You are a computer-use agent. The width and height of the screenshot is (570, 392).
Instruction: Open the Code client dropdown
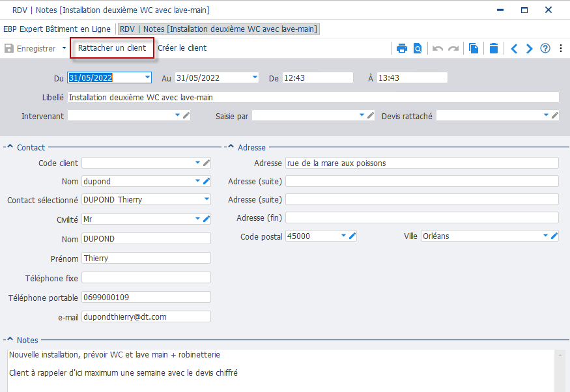197,163
